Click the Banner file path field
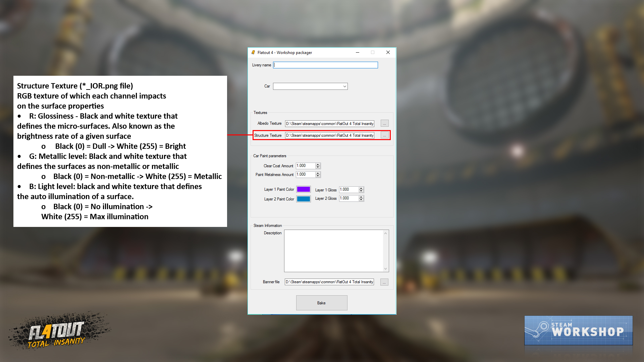Screen dimensions: 644x362 (x=329, y=282)
